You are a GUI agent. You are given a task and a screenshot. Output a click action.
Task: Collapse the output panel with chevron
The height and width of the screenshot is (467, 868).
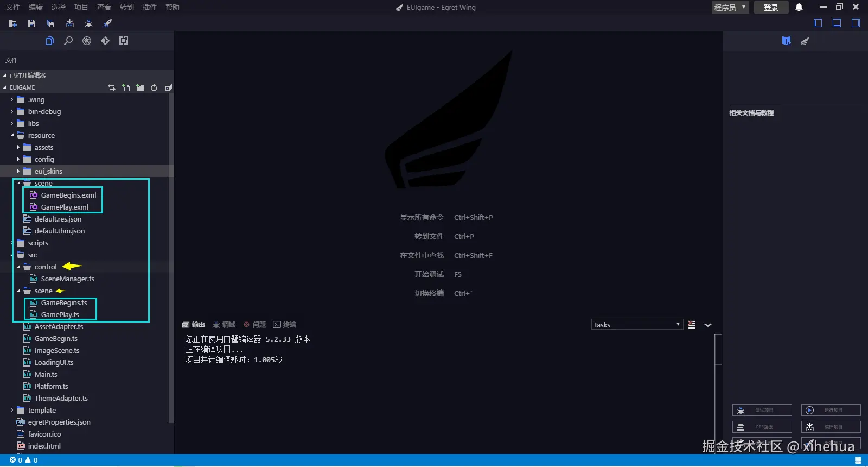[708, 325]
